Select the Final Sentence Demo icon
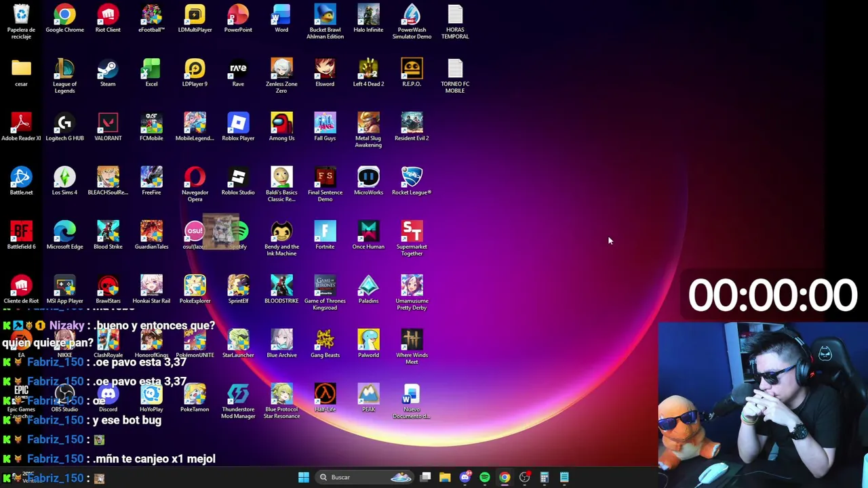This screenshot has height=488, width=868. click(x=325, y=184)
